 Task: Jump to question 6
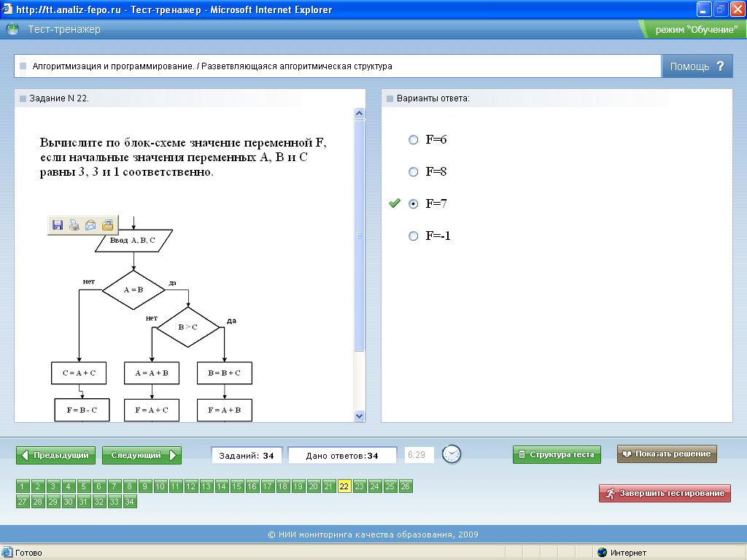click(98, 486)
